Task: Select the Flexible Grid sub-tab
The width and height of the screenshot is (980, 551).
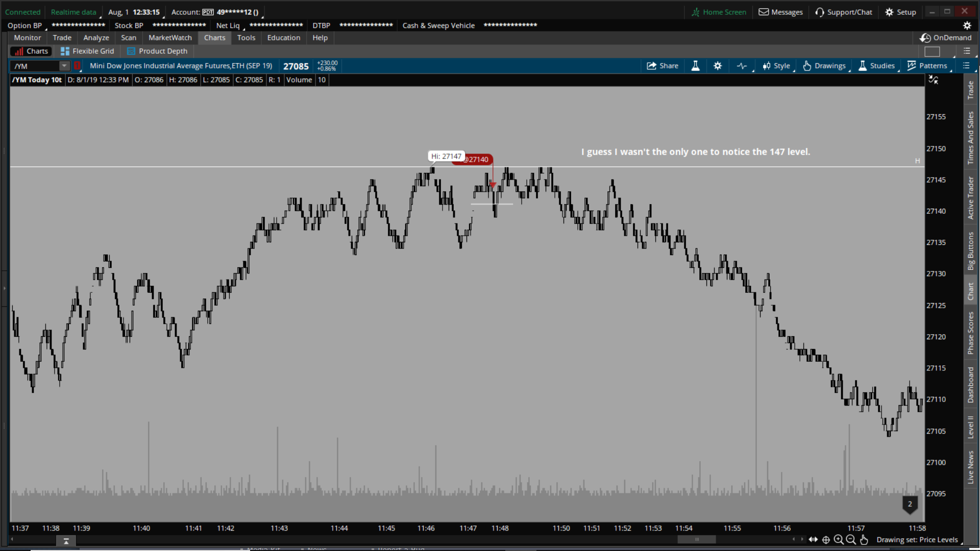Action: (87, 51)
